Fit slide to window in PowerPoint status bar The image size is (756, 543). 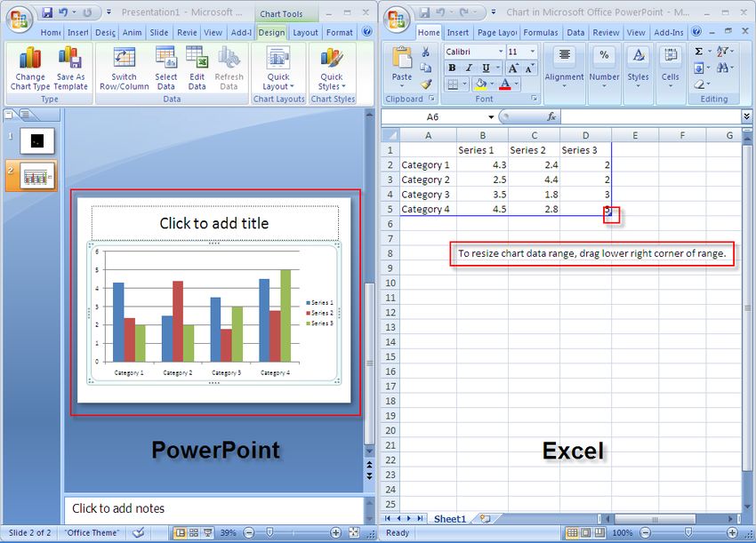tap(354, 532)
